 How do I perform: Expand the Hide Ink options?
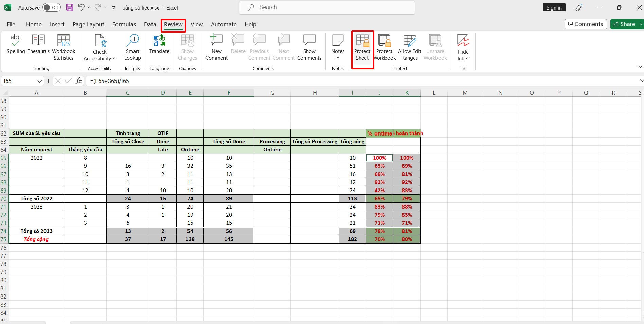tap(467, 58)
